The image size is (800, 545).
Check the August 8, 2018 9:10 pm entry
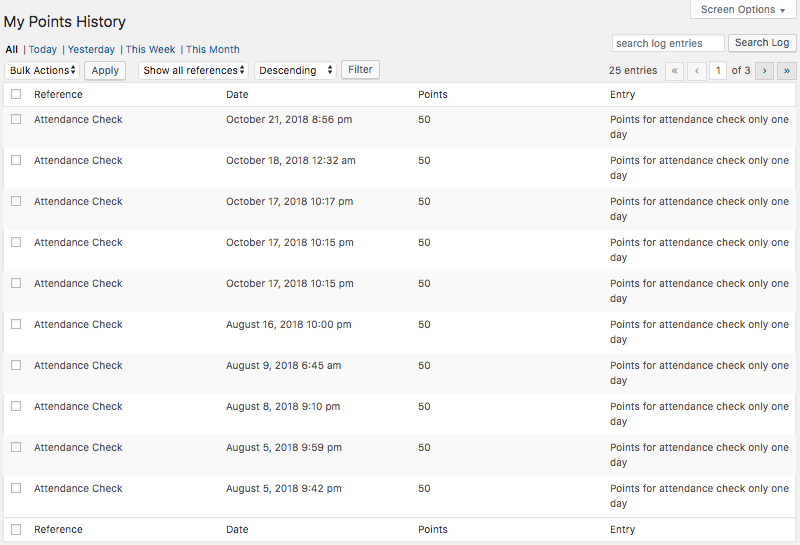click(x=16, y=406)
